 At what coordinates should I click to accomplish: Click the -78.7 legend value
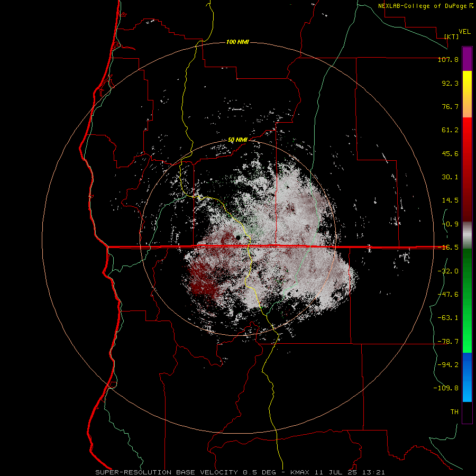point(448,342)
